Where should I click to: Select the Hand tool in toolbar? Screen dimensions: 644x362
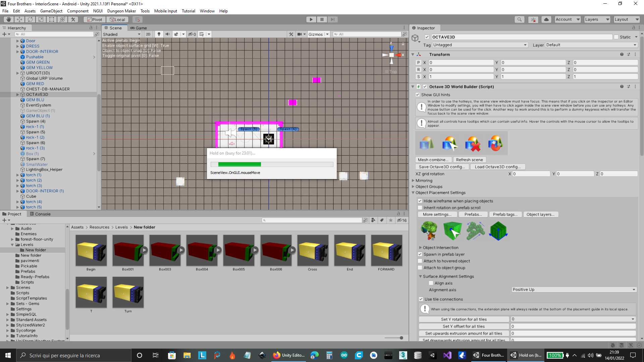tap(9, 19)
